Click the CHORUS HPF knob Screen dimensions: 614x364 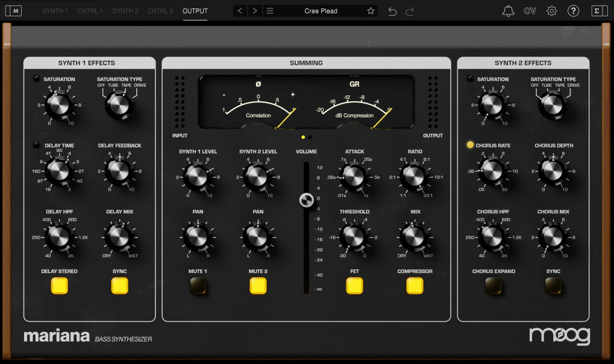point(493,237)
